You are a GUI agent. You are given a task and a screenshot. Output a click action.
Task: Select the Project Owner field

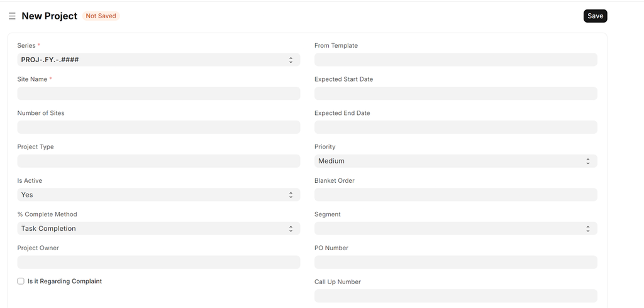158,262
